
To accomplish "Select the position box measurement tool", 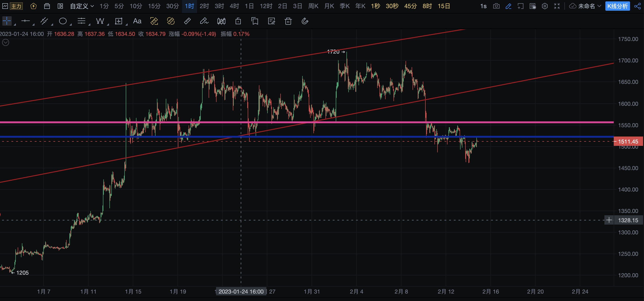I will point(119,21).
